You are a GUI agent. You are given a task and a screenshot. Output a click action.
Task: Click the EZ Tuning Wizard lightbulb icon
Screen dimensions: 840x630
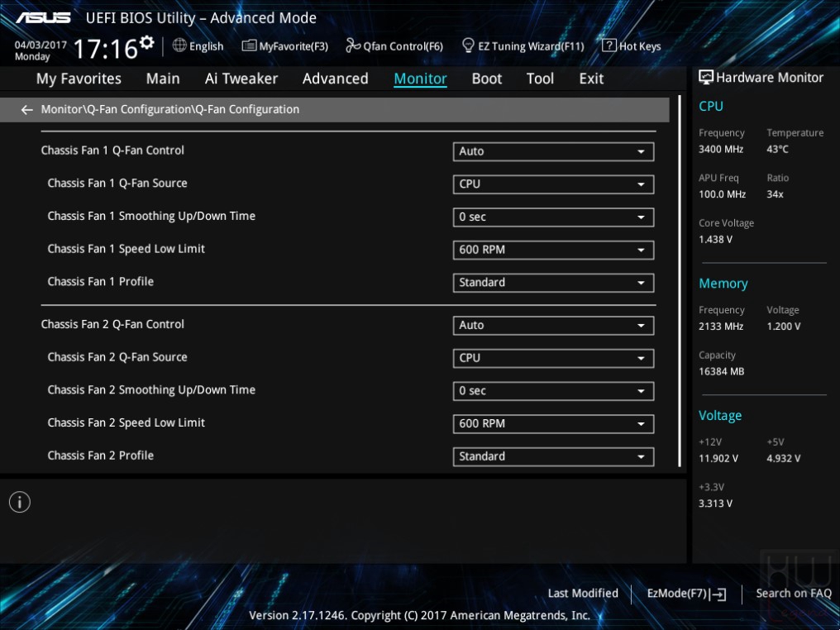pos(468,45)
